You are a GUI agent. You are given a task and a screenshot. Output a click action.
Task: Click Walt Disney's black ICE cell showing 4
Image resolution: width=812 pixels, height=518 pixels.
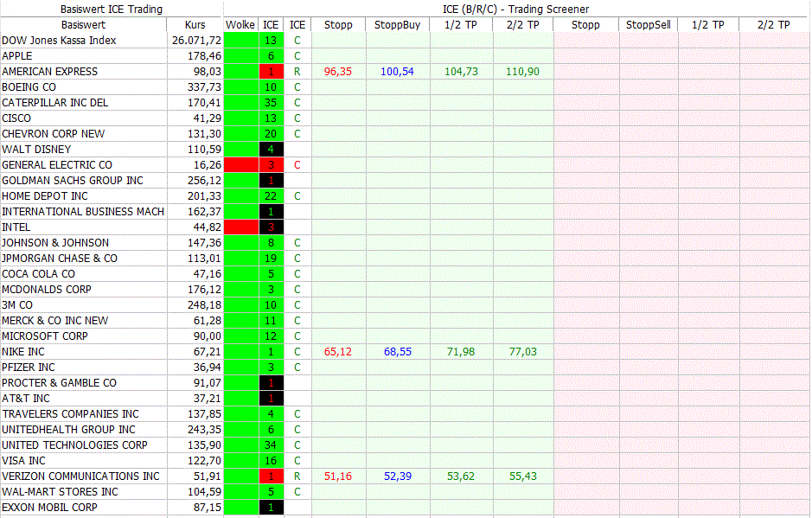pyautogui.click(x=271, y=150)
